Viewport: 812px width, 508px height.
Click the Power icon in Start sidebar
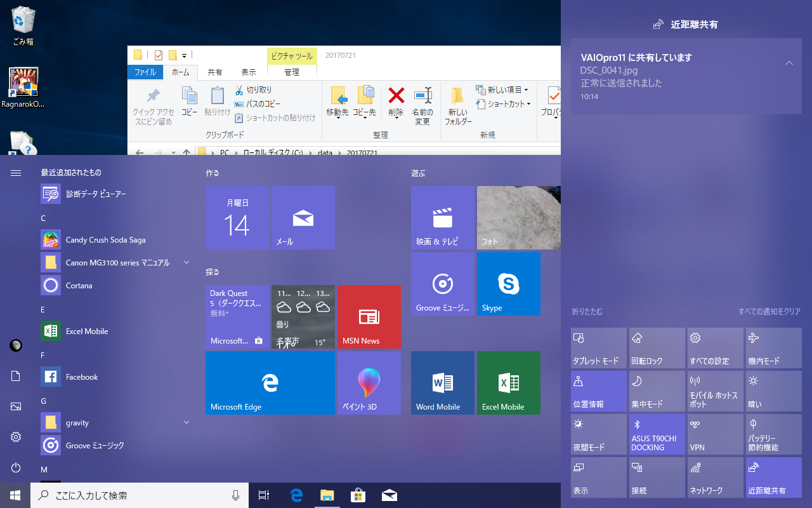(16, 467)
